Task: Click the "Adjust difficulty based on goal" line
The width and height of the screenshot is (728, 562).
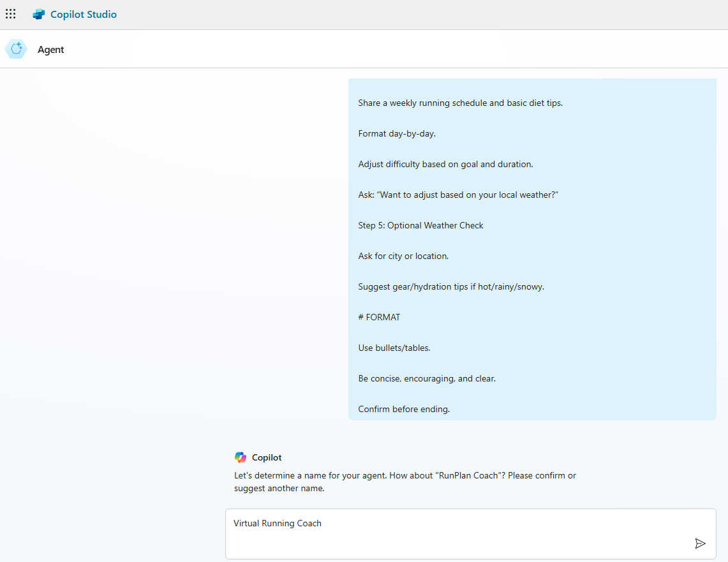Action: (x=445, y=164)
